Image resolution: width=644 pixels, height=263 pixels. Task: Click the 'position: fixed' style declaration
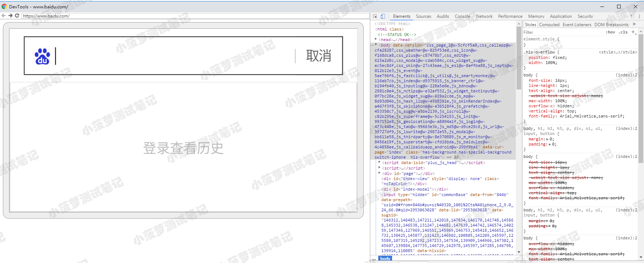[x=548, y=57]
